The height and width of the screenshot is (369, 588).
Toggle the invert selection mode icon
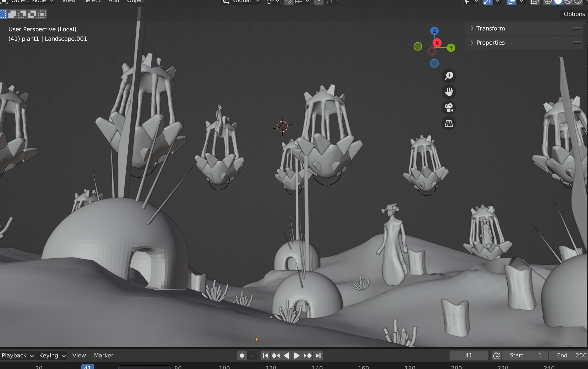click(32, 14)
